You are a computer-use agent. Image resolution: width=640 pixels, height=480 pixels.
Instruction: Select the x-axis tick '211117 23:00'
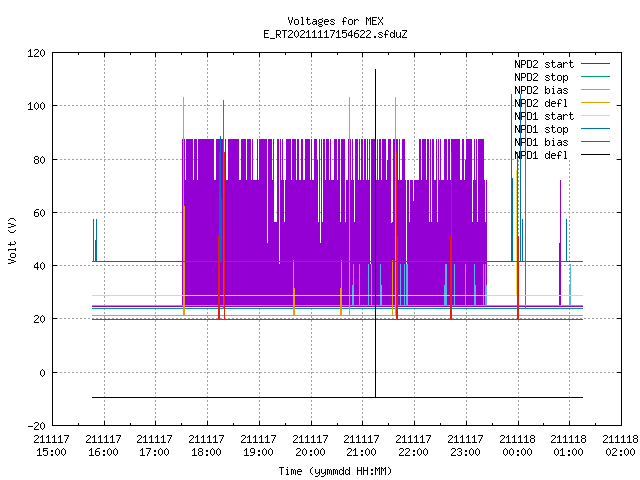click(x=465, y=445)
